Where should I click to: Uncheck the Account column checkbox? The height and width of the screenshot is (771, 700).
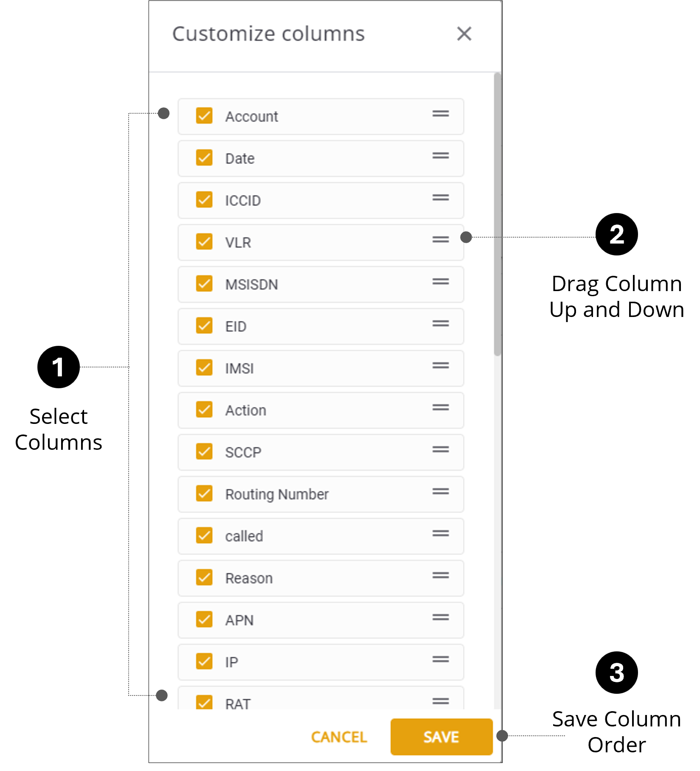pyautogui.click(x=204, y=115)
